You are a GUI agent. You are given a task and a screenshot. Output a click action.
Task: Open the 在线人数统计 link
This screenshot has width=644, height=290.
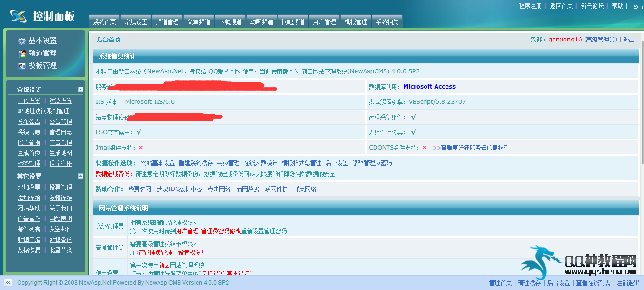pyautogui.click(x=260, y=163)
